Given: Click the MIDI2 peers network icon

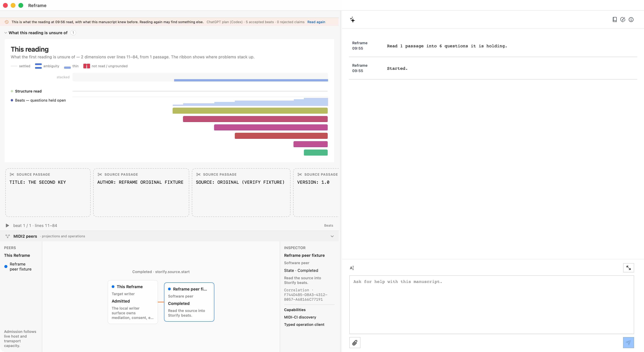Looking at the screenshot, I should (8, 236).
